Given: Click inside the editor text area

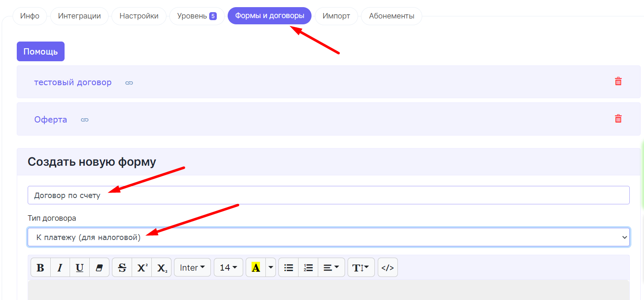Looking at the screenshot, I should pyautogui.click(x=329, y=290).
